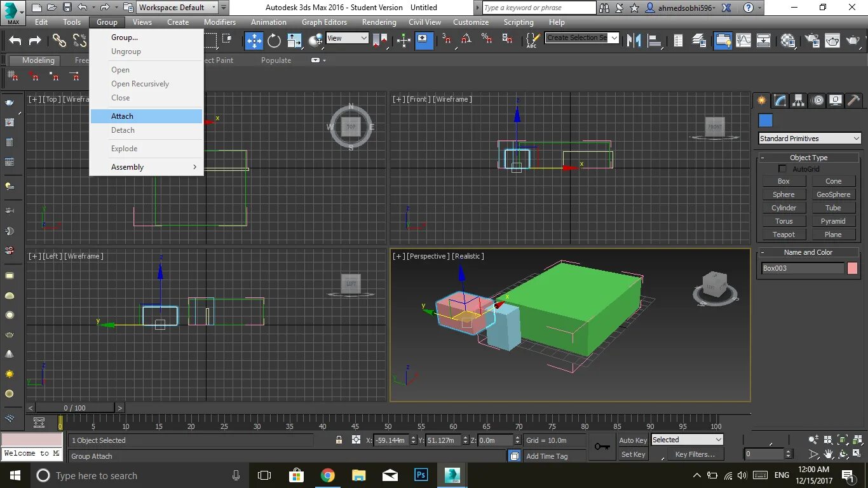This screenshot has width=868, height=488.
Task: Click the Mirror tool icon
Action: (634, 41)
